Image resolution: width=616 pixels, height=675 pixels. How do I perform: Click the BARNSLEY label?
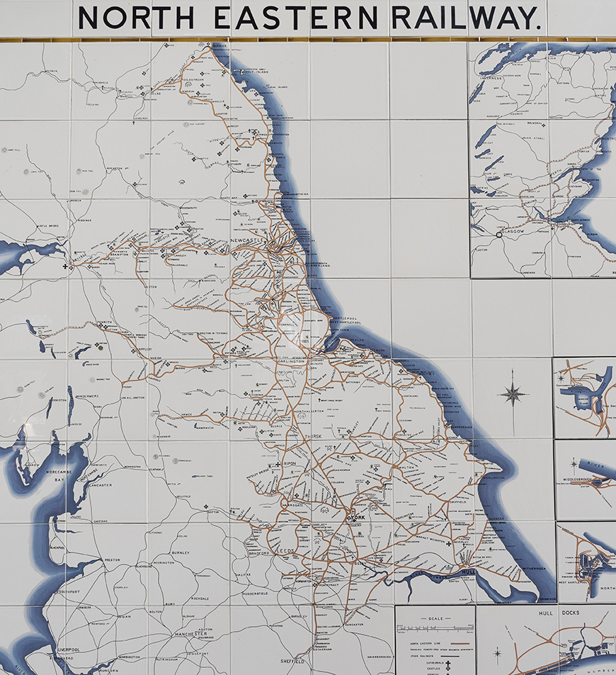[x=300, y=616]
